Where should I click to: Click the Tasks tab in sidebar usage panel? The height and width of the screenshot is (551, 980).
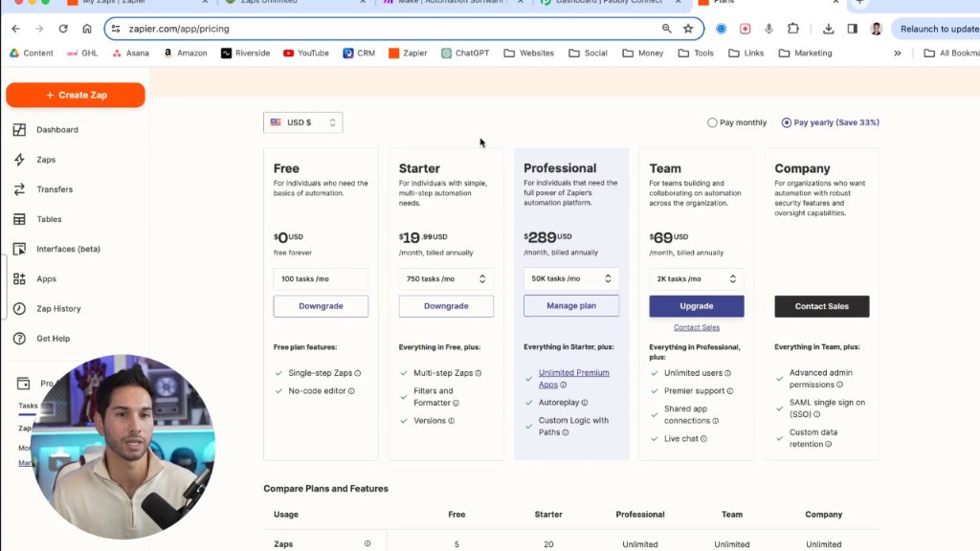(28, 406)
